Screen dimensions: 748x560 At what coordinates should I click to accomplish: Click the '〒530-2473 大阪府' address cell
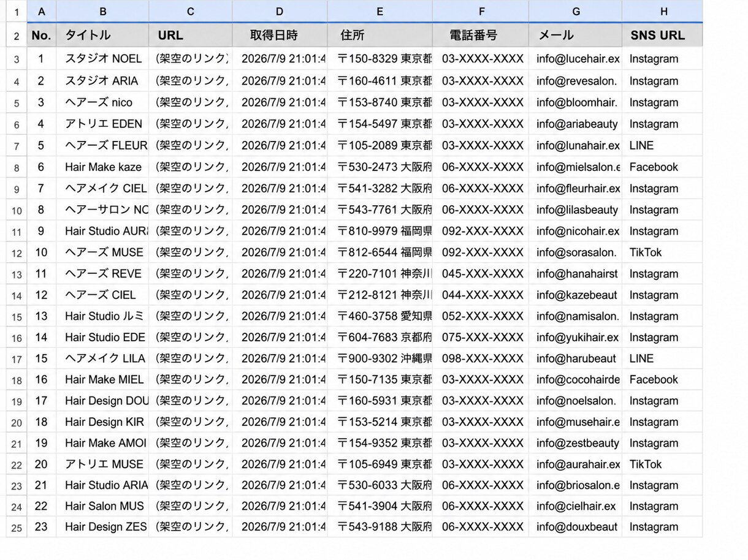pos(380,167)
